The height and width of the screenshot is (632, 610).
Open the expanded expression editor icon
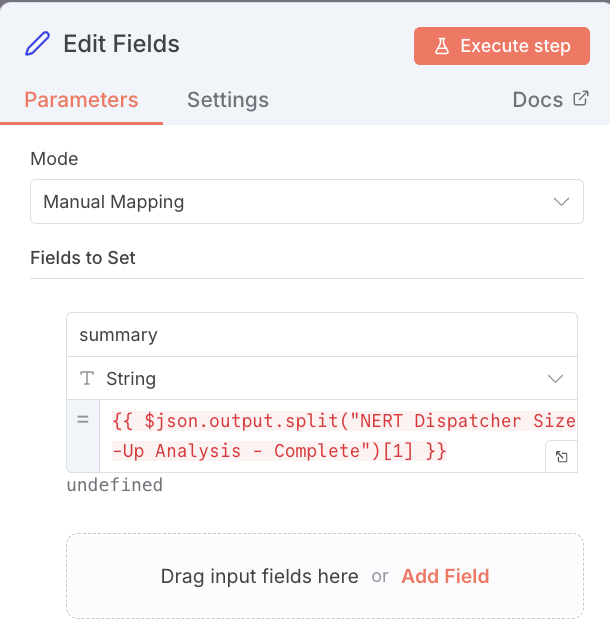point(561,456)
